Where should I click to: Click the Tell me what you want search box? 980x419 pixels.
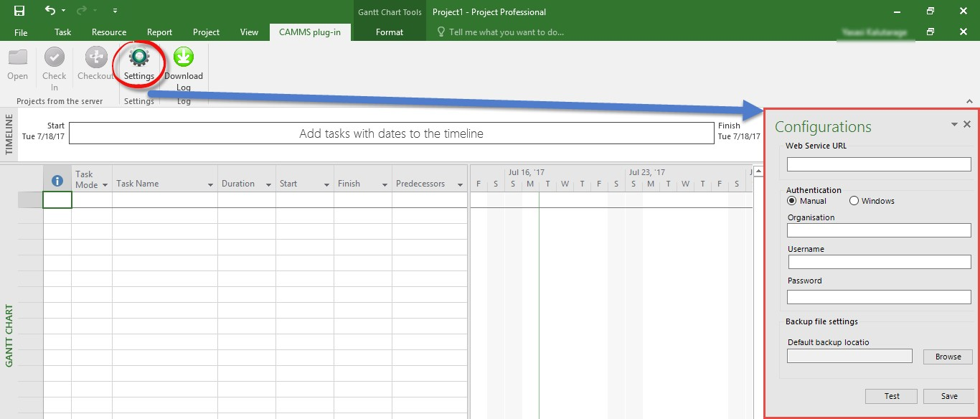pos(506,32)
